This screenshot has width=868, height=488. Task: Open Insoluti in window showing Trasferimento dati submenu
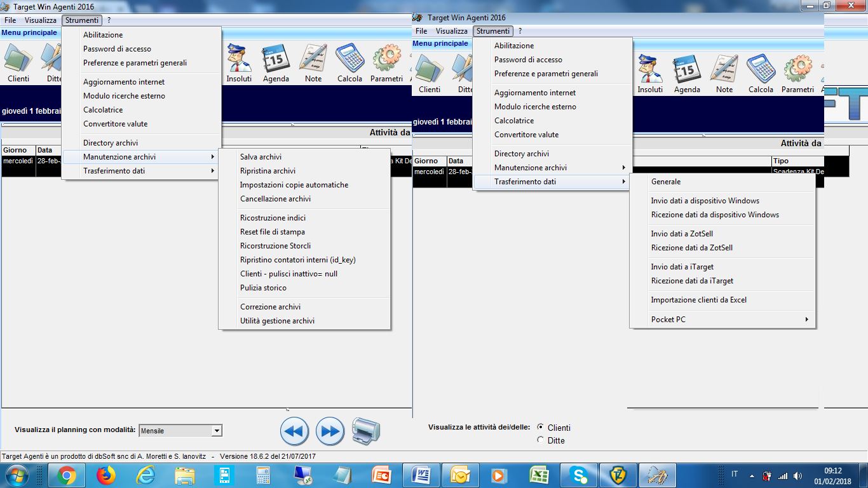(650, 74)
